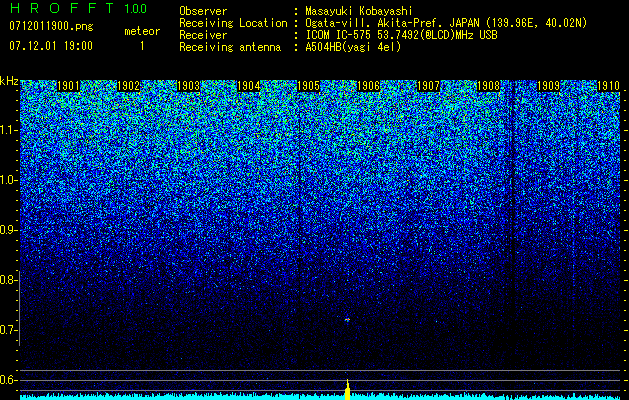Click the 1908 time marker
This screenshot has height=400, width=629.
pyautogui.click(x=489, y=86)
